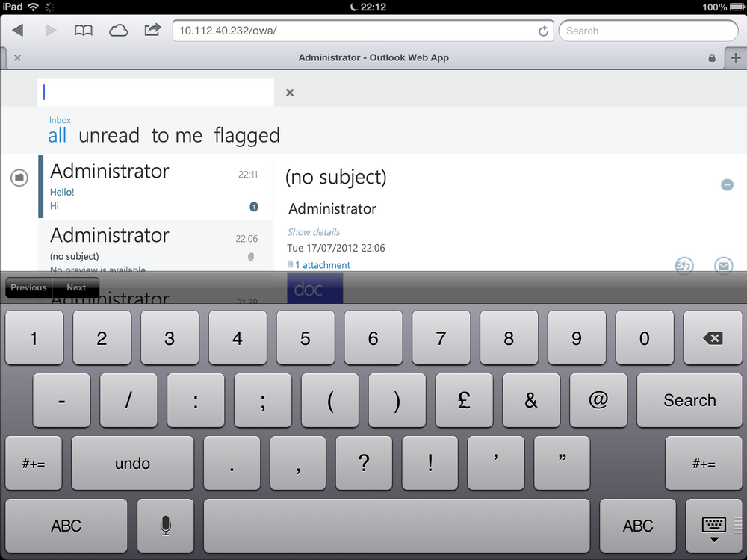Screen dimensions: 747x560
Task: Select the 'to me' mail filter
Action: point(177,136)
